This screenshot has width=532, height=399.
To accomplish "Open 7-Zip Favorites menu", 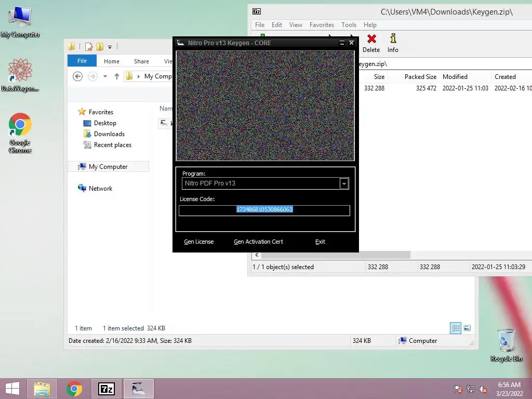I will pyautogui.click(x=322, y=25).
